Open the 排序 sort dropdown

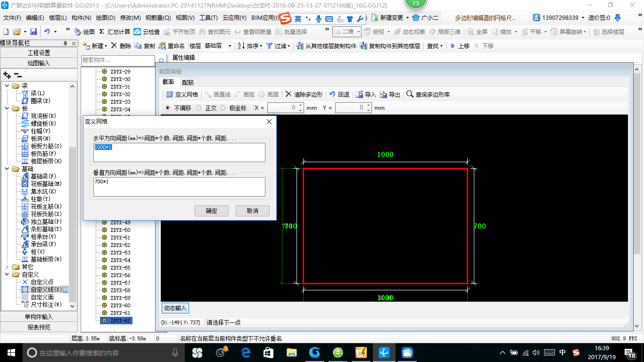[249, 46]
